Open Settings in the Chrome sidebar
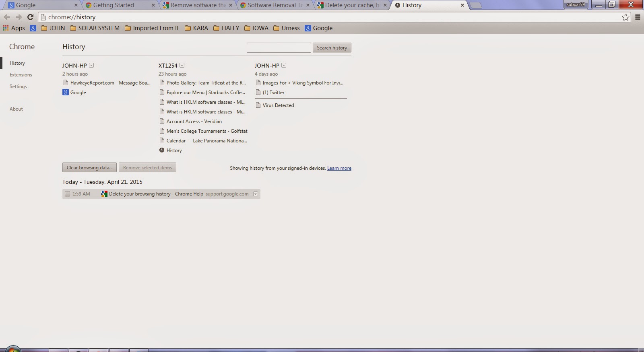This screenshot has width=644, height=352. coord(18,86)
